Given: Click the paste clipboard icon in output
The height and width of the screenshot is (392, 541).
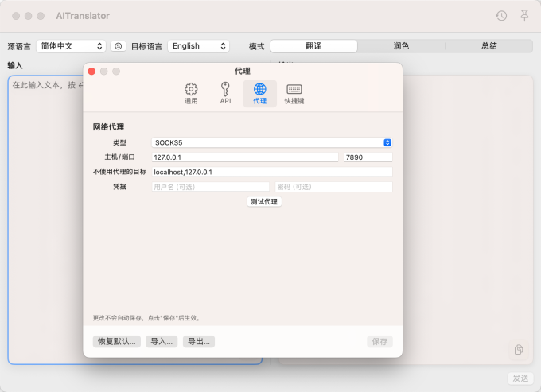Looking at the screenshot, I should [518, 350].
